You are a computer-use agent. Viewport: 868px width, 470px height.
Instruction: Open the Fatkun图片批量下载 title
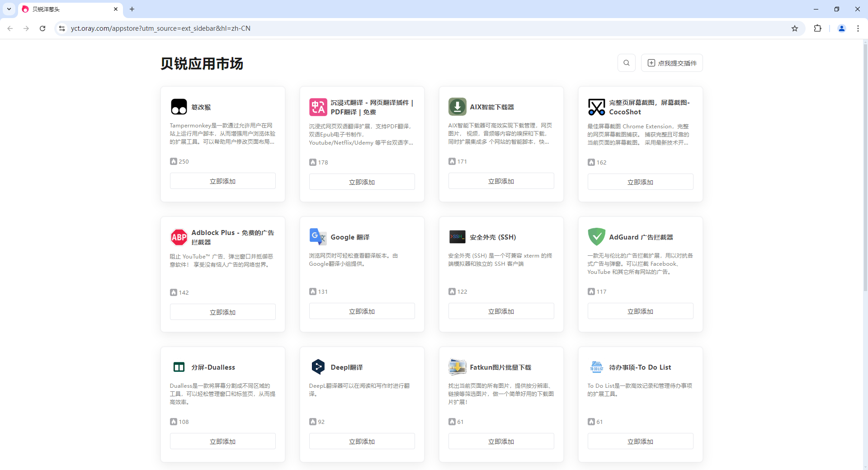tap(500, 367)
